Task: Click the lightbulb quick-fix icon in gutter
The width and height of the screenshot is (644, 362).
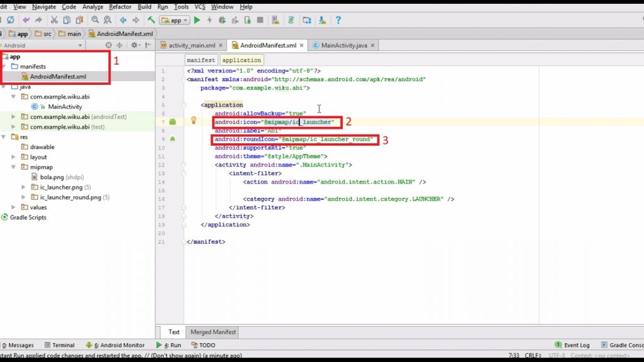Action: point(194,121)
